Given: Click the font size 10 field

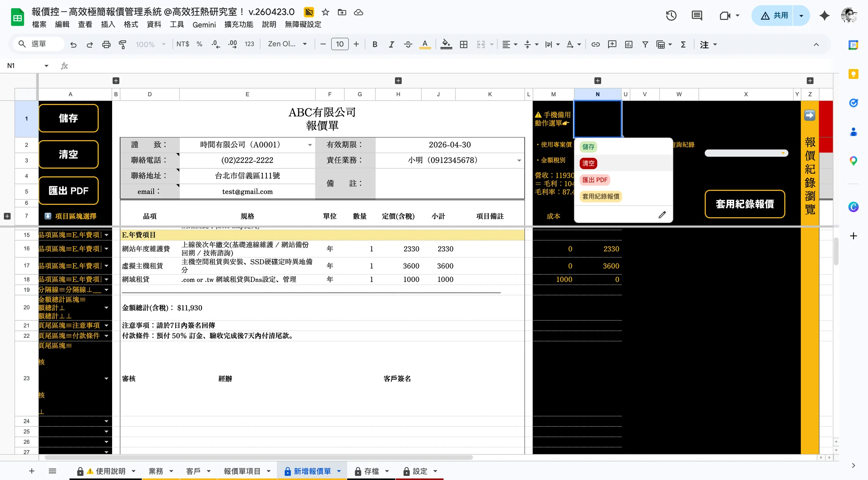Looking at the screenshot, I should click(x=340, y=44).
